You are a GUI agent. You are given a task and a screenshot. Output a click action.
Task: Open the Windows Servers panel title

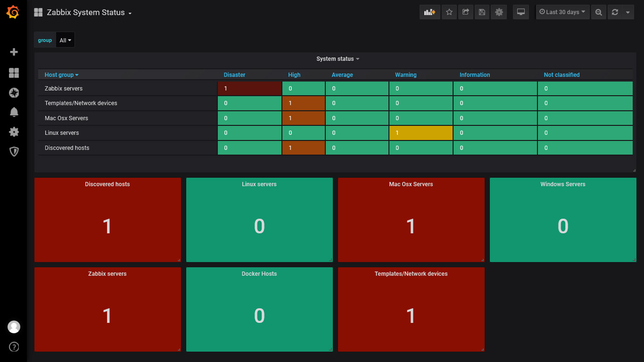(x=563, y=184)
